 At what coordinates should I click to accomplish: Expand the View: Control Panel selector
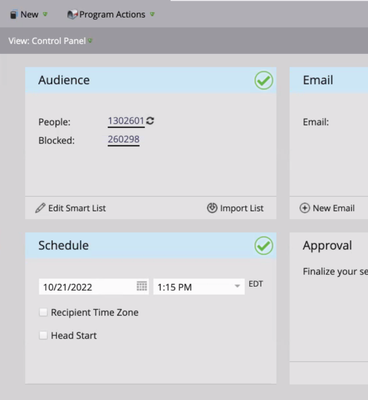coord(50,41)
